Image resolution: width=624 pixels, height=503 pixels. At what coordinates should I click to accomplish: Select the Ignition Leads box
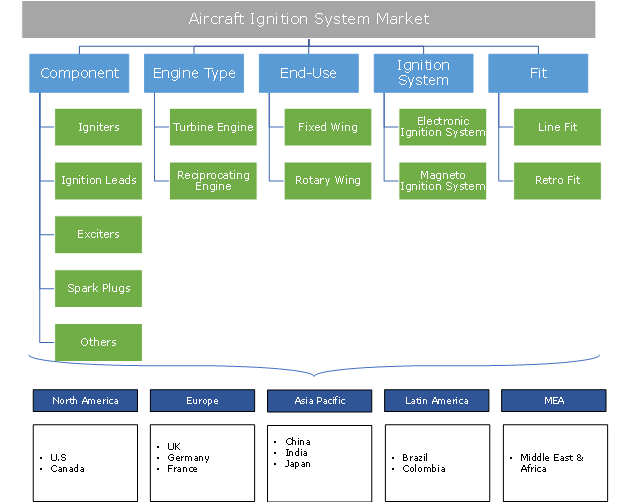pyautogui.click(x=98, y=180)
